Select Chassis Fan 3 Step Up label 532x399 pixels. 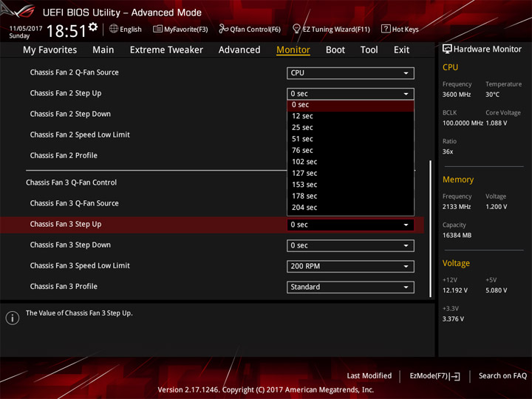point(66,225)
